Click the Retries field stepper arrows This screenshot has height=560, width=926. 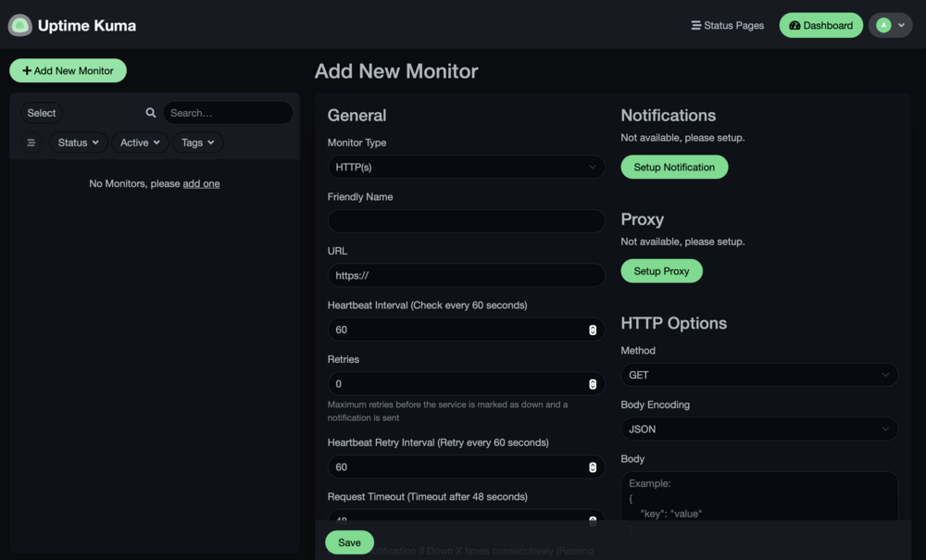[x=593, y=384]
